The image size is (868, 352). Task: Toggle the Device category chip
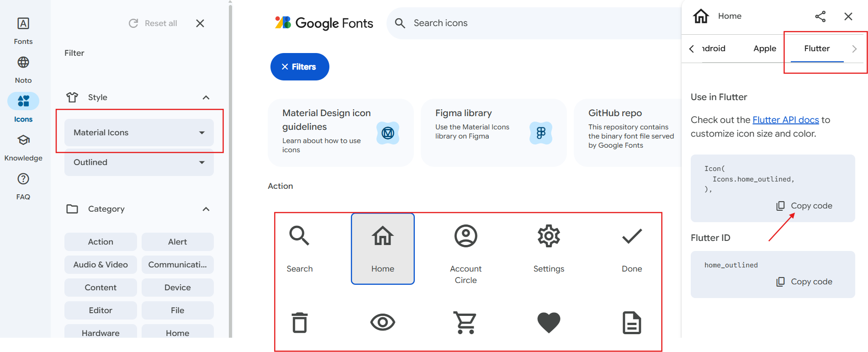(178, 288)
